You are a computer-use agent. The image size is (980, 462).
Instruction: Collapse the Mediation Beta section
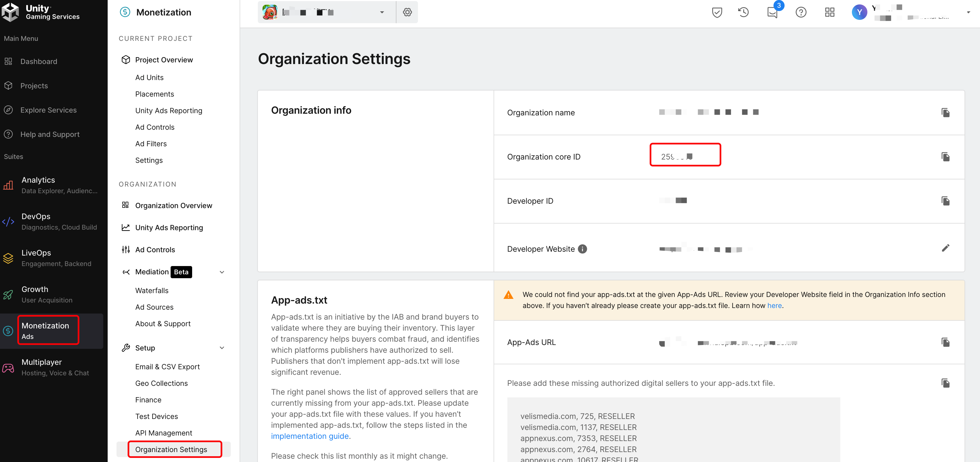[x=222, y=272]
